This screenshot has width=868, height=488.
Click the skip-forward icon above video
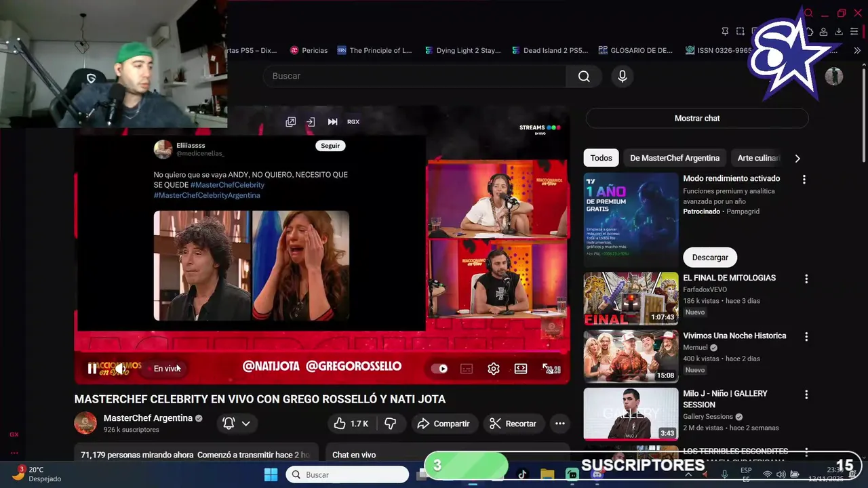coord(332,122)
